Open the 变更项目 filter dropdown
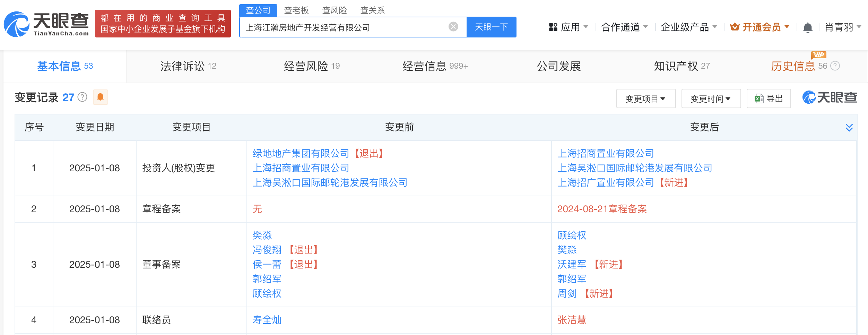This screenshot has width=868, height=335. [646, 98]
